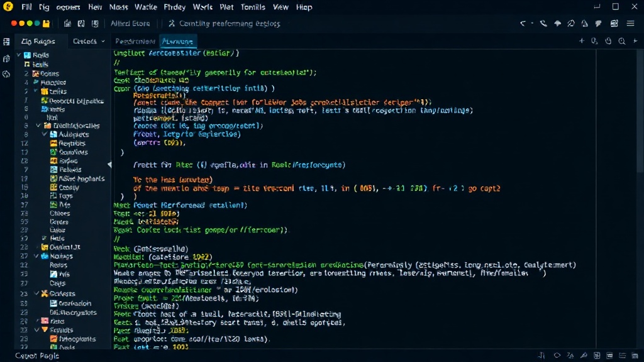Click the 'Rails' root folder icon
644x362 pixels.
27,55
